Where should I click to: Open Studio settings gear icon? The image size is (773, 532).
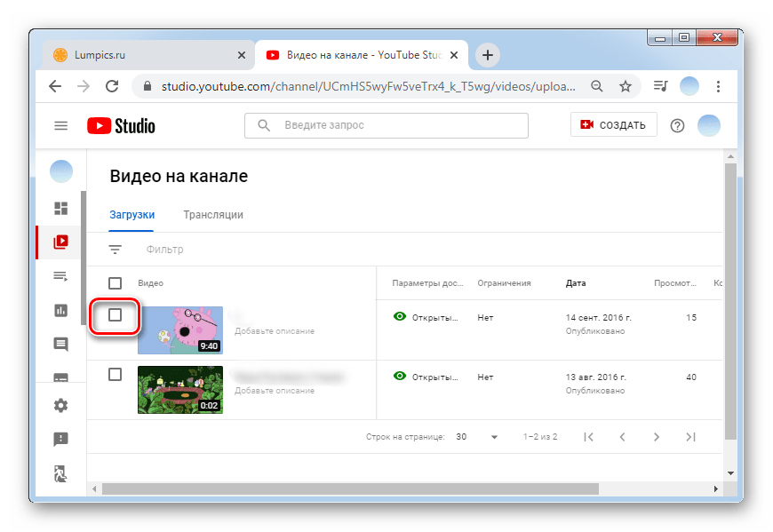click(61, 405)
